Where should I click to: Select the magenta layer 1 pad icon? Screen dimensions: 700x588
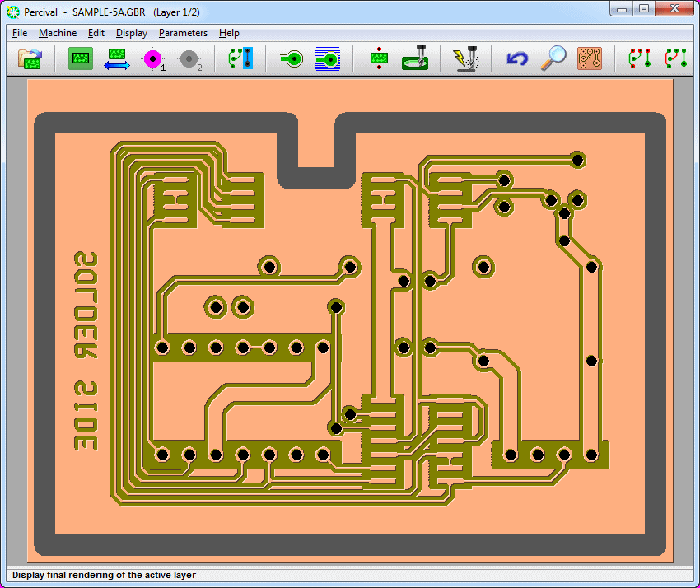(153, 59)
